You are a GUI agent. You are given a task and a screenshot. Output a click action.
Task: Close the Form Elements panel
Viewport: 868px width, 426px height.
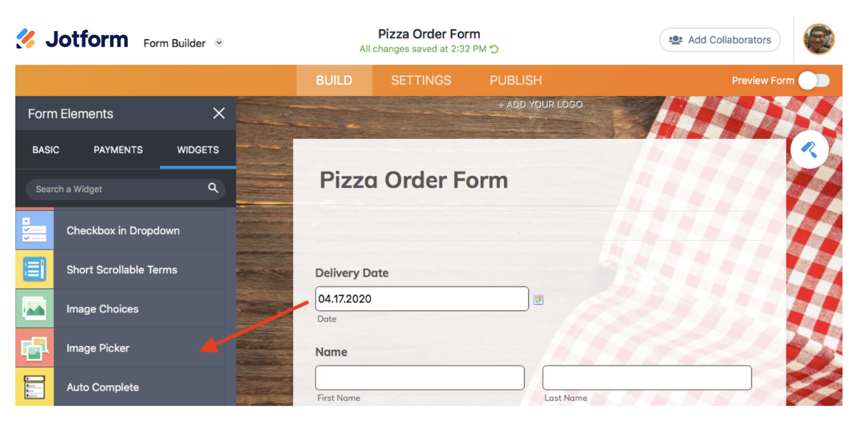[x=219, y=113]
